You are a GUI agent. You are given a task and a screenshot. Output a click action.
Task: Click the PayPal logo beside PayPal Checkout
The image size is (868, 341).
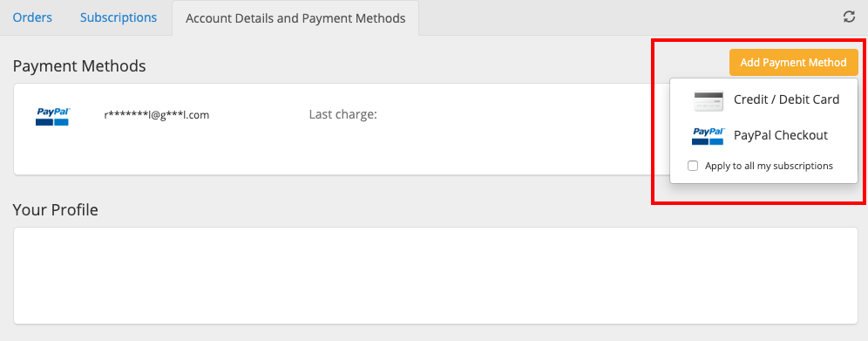click(708, 136)
